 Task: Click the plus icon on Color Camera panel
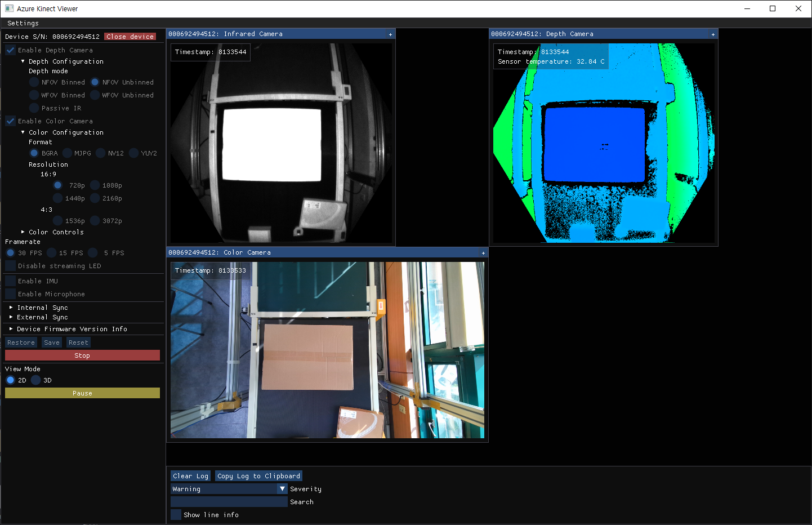tap(483, 253)
